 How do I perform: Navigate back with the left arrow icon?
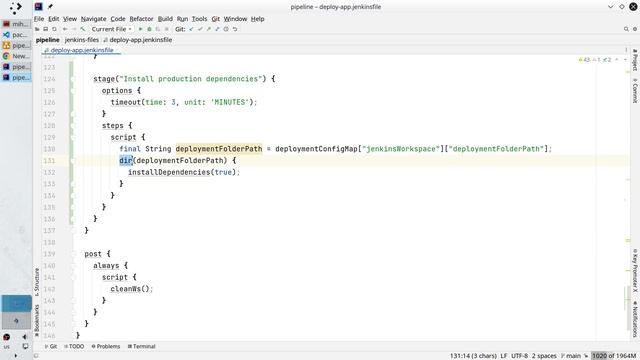click(65, 29)
